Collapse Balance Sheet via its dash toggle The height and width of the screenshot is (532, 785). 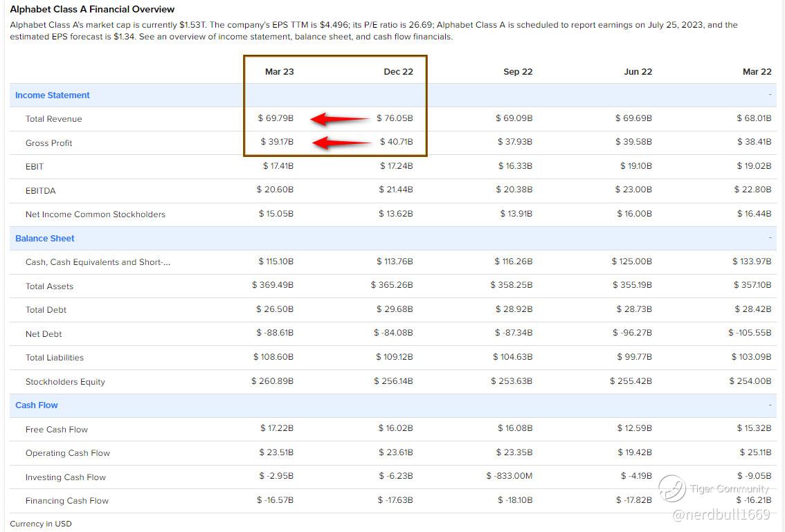click(x=769, y=238)
